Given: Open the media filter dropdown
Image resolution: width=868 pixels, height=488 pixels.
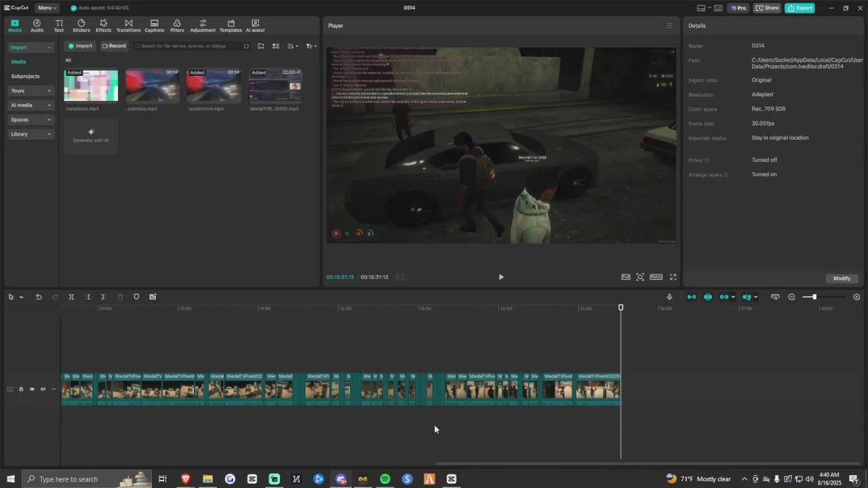Looking at the screenshot, I should pos(311,46).
